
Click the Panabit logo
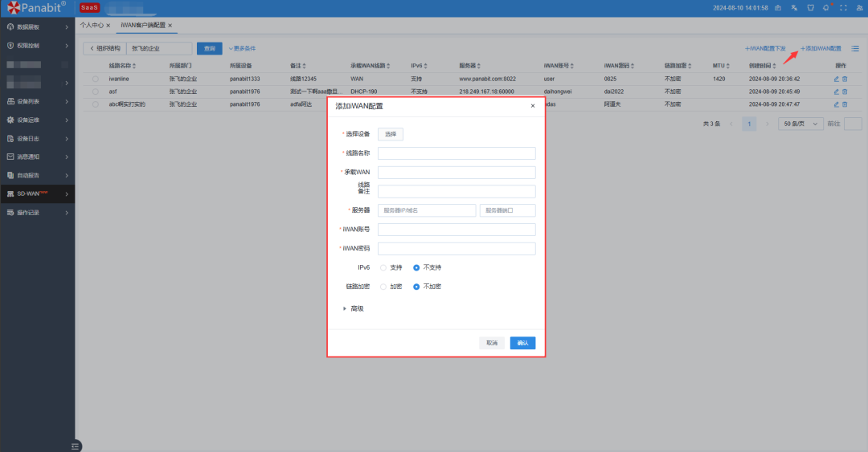point(36,8)
